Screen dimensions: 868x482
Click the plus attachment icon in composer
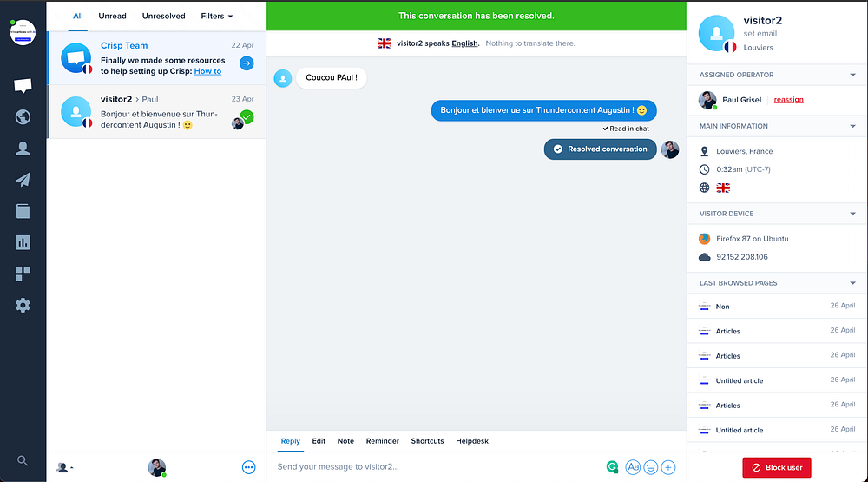coord(668,467)
